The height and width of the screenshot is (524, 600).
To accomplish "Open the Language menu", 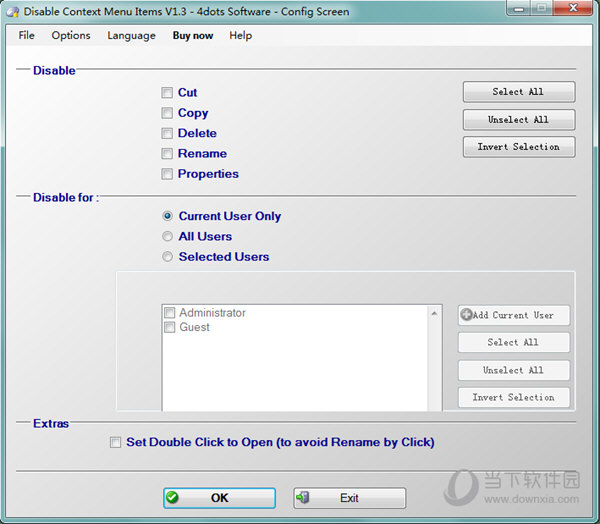I will [x=131, y=35].
